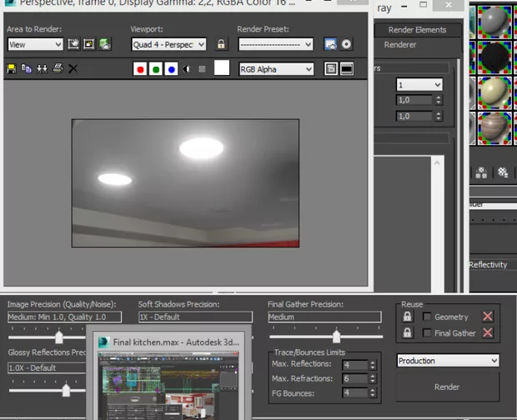
Task: Switch to the Renderer tab
Action: pyautogui.click(x=400, y=45)
